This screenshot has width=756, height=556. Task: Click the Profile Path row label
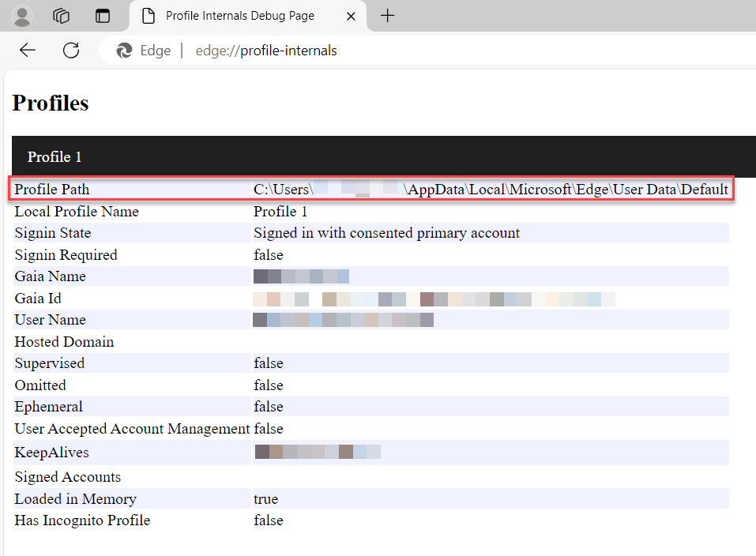tap(52, 190)
